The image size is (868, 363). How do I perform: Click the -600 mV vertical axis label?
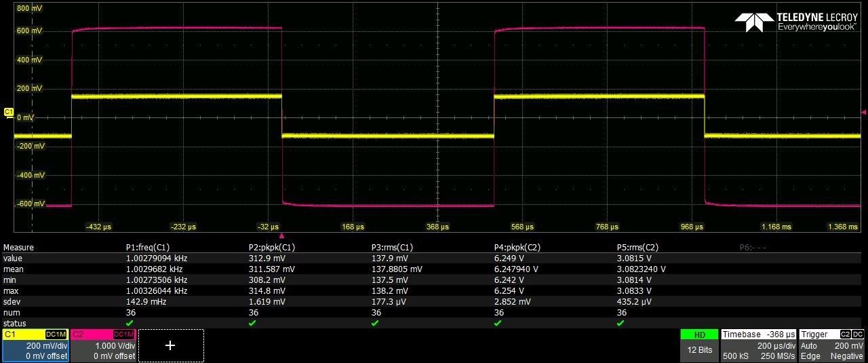(x=31, y=204)
